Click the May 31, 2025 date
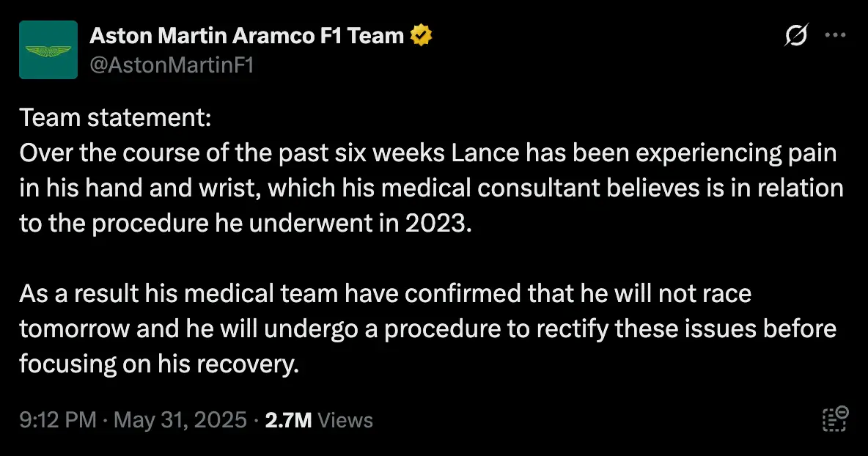 (x=180, y=420)
